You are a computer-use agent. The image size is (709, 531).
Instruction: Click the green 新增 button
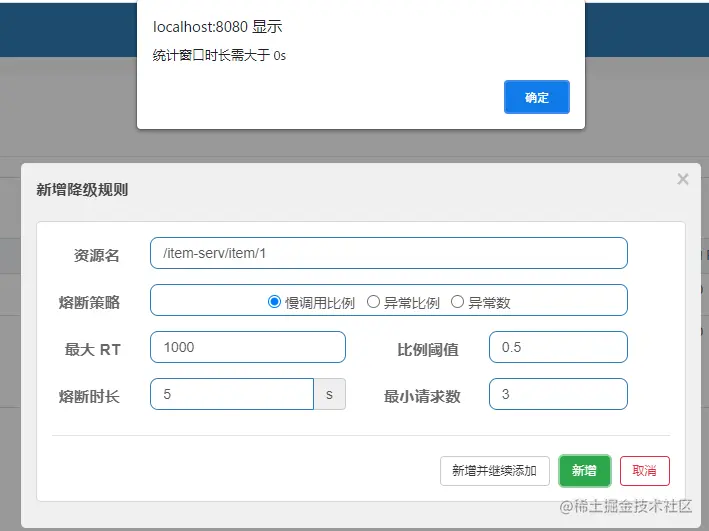(585, 471)
